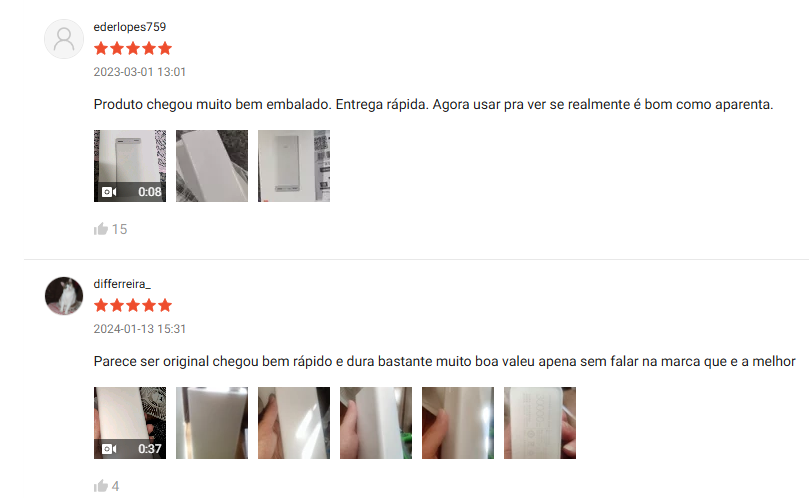Click the thumbs-up icon with 15 likes

(101, 229)
